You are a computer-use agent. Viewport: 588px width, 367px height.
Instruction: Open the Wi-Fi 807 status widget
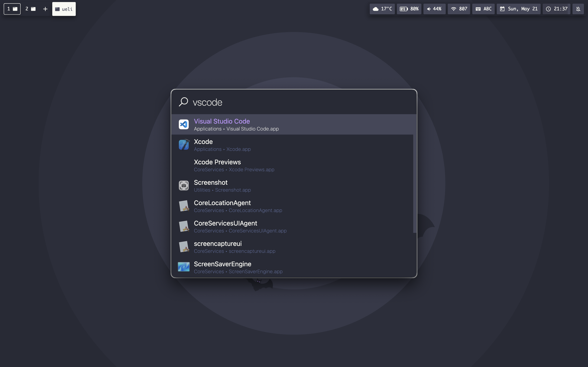pos(459,9)
